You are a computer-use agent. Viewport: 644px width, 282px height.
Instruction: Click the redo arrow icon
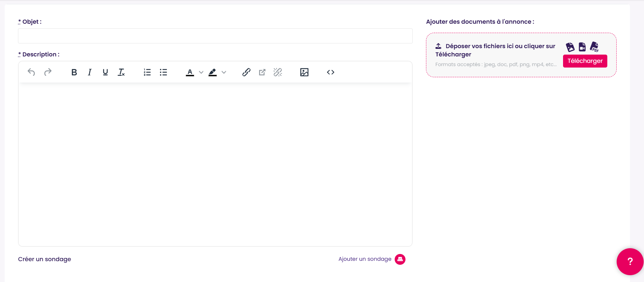(48, 72)
